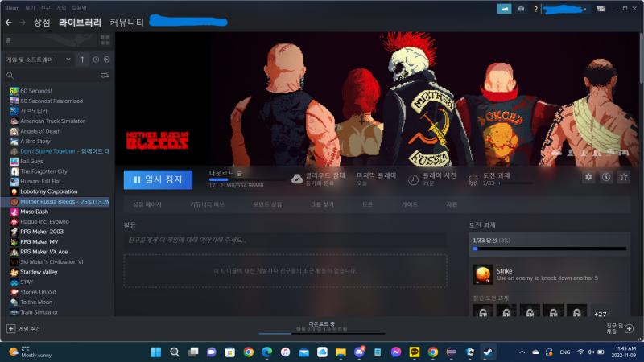This screenshot has height=362, width=644.
Task: Open the 친구 friends menu
Action: tap(46, 8)
